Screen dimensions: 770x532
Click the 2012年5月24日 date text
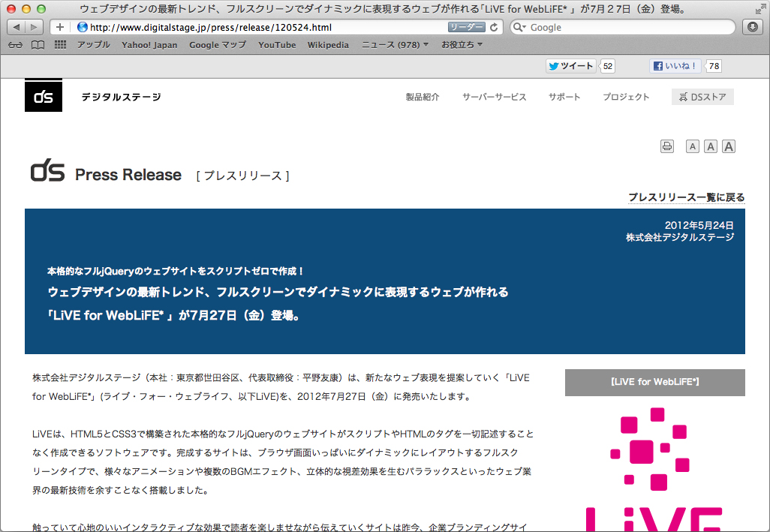pos(699,225)
